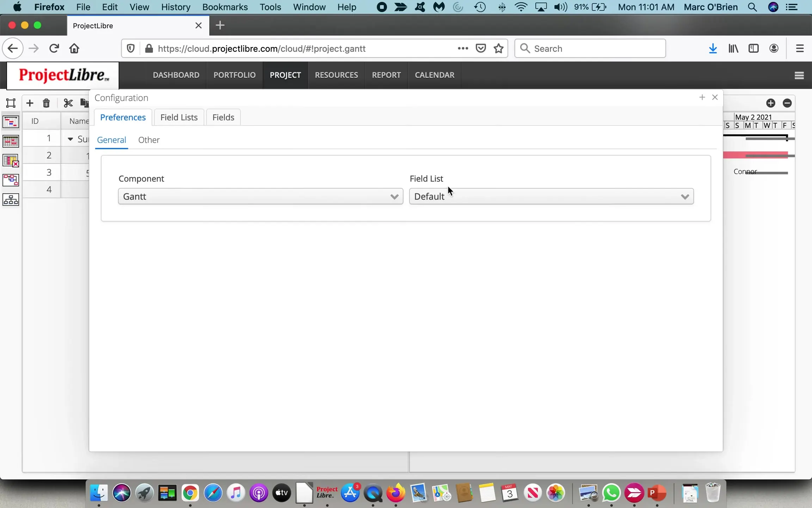Zoom in the Gantt timeline with plus circle

pyautogui.click(x=771, y=103)
